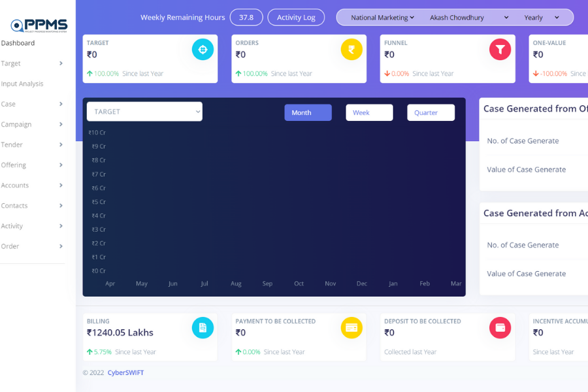
Task: Open the Akash Chowdhury user dropdown
Action: 468,18
